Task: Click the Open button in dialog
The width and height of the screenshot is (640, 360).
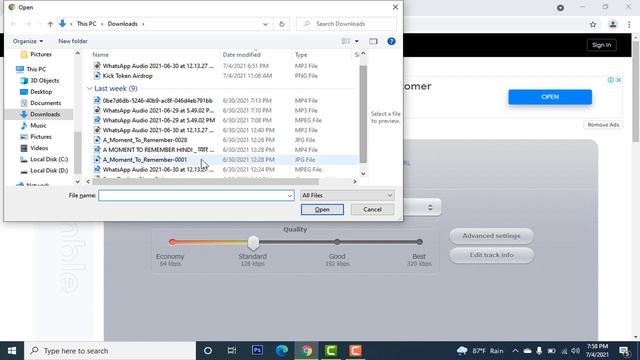Action: (x=322, y=209)
